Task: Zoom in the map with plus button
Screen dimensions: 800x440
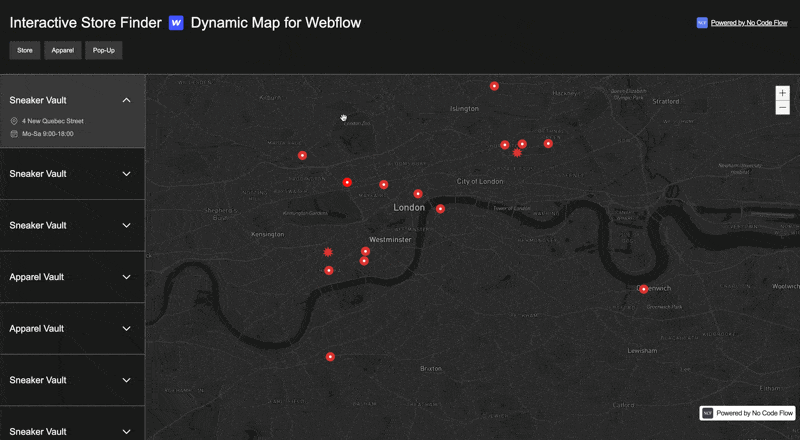Action: [782, 93]
